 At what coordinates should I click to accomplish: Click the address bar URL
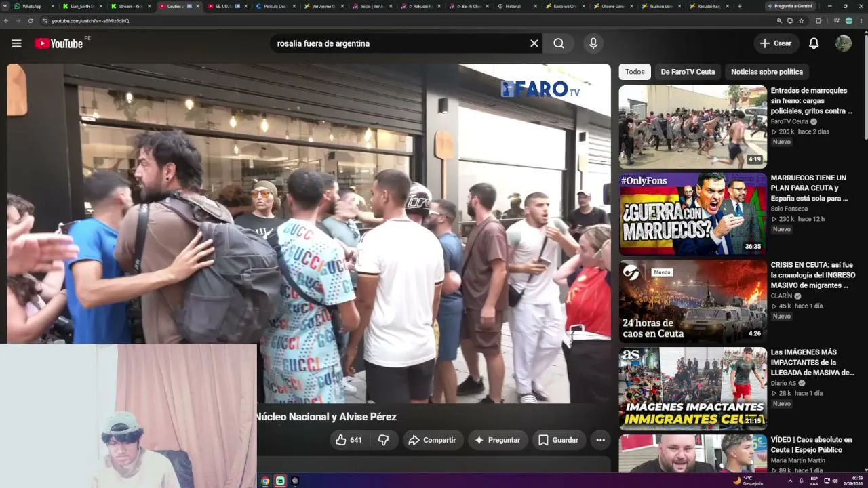click(90, 21)
